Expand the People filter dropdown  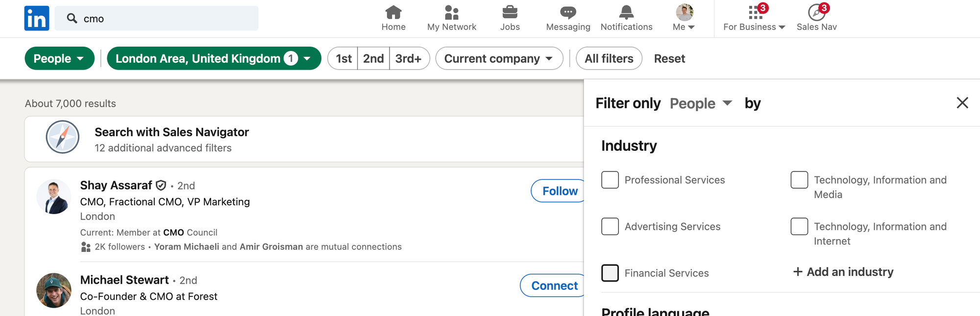tap(59, 58)
